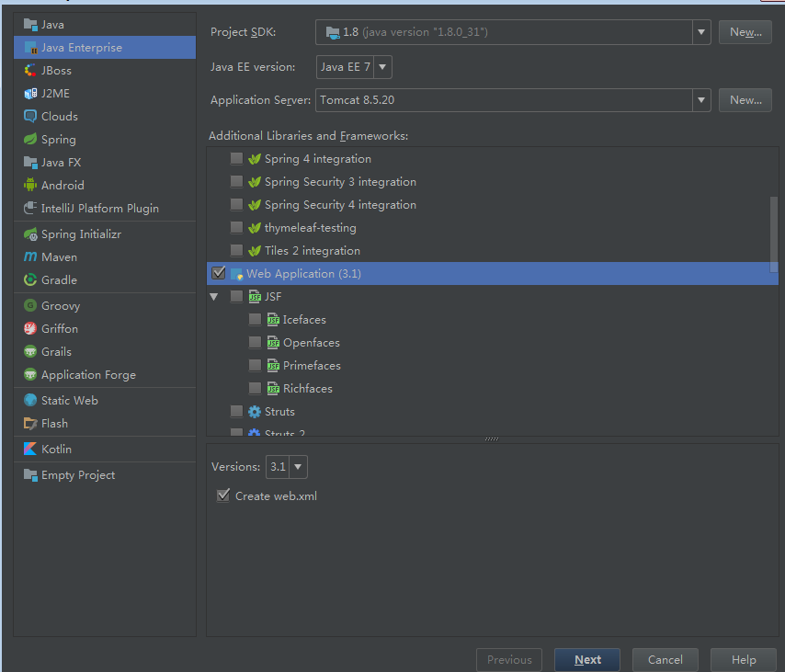Click the Cancel button
The width and height of the screenshot is (785, 672).
[665, 660]
